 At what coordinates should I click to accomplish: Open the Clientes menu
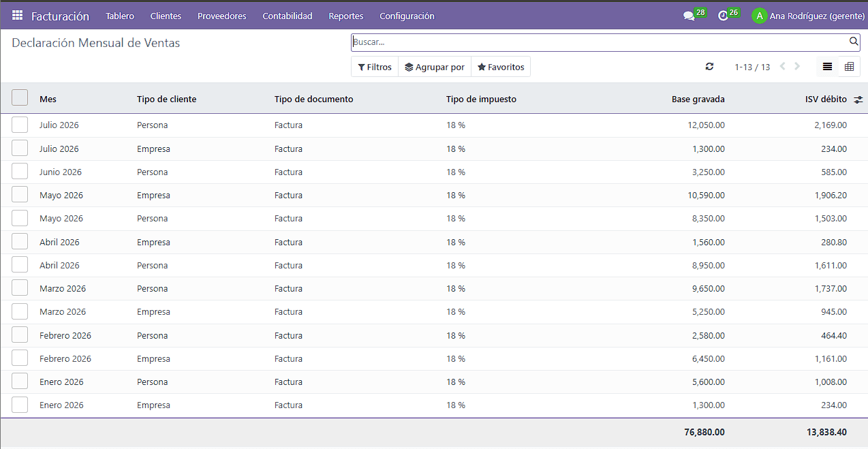coord(166,16)
